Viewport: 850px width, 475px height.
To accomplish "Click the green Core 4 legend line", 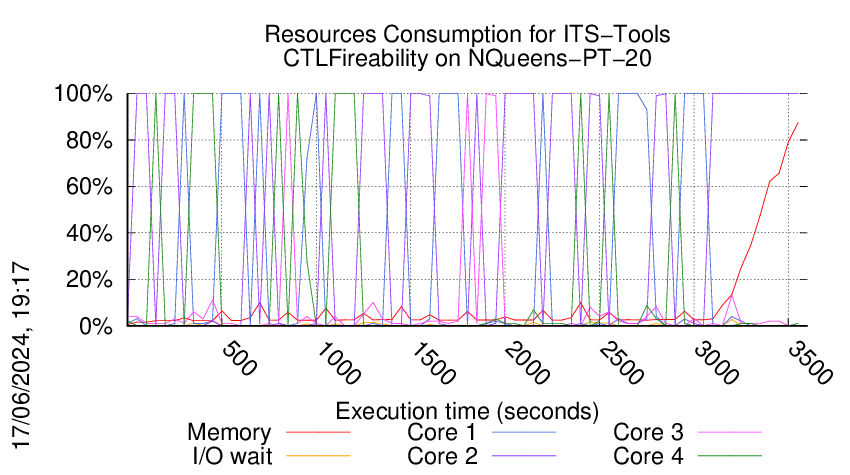I will (x=730, y=456).
